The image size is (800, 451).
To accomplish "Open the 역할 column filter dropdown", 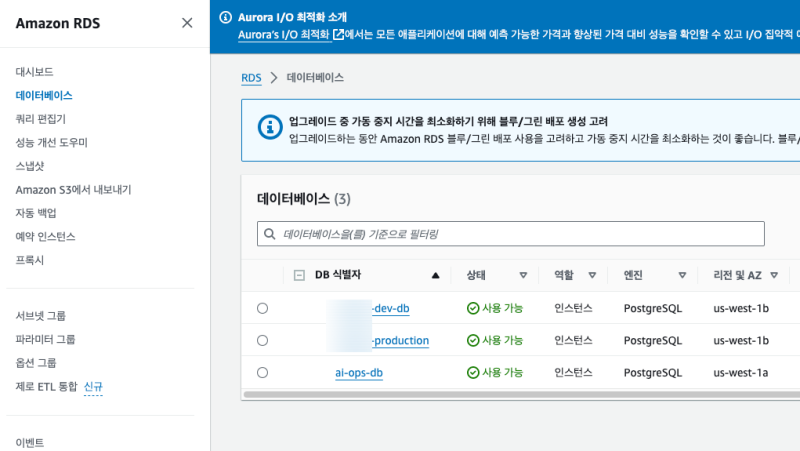I will tap(592, 275).
